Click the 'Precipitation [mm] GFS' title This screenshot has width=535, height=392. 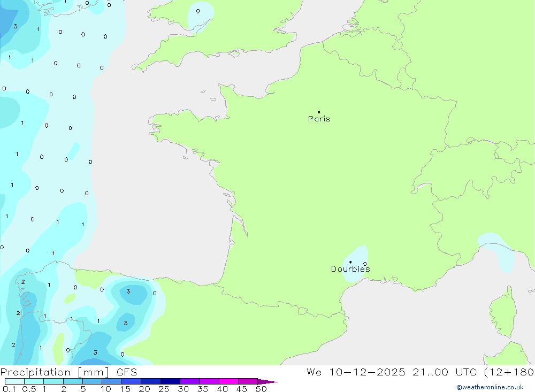pyautogui.click(x=68, y=372)
